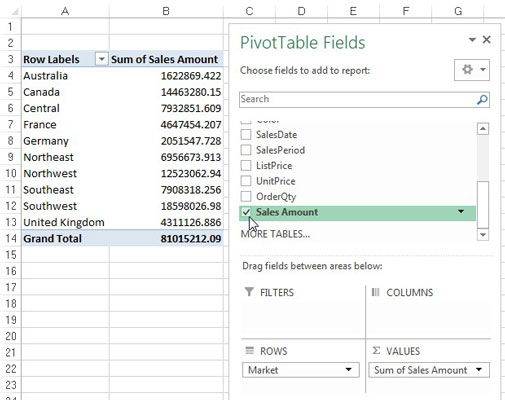The height and width of the screenshot is (400, 505).
Task: Click MORE TABLES... link
Action: [275, 234]
